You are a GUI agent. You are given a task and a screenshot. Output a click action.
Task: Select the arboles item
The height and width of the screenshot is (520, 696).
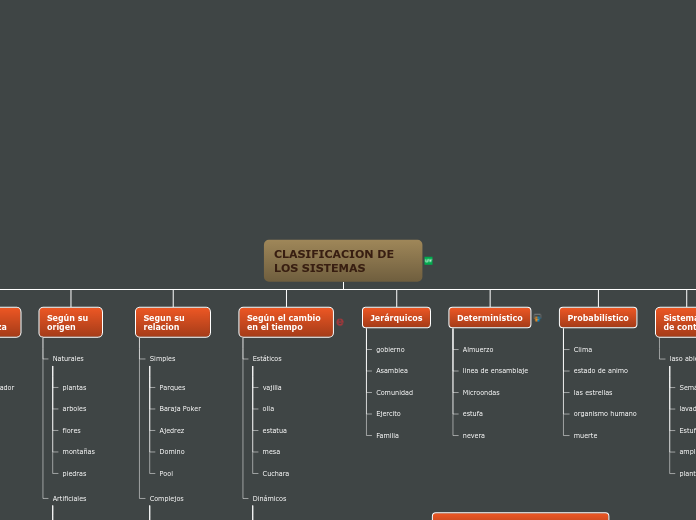point(74,409)
